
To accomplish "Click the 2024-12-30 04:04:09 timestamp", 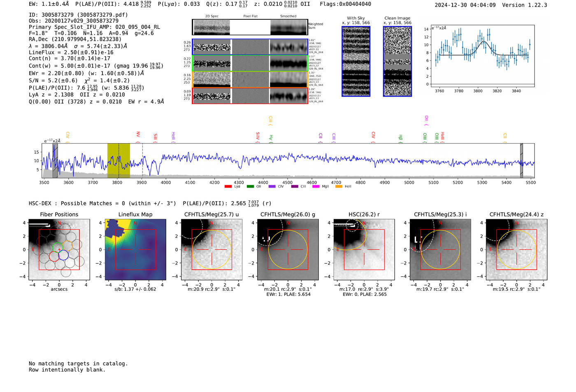I will tap(465, 5).
